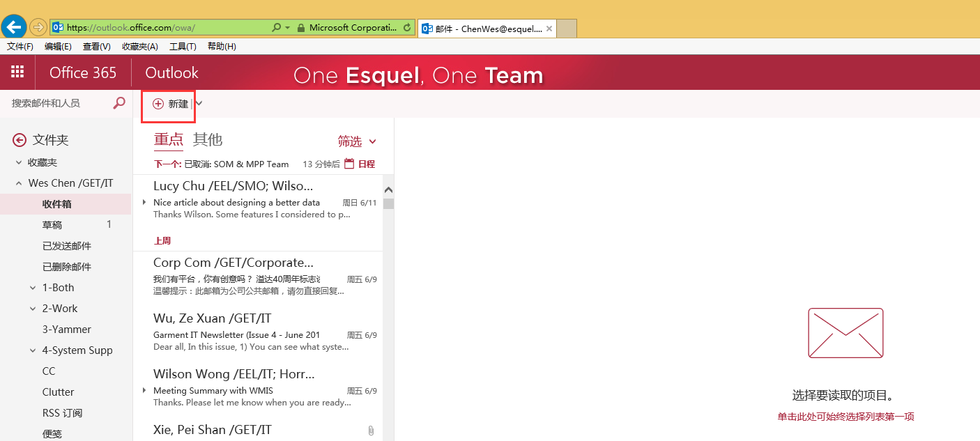This screenshot has width=980, height=441.
Task: Open the 帮助(H) menu
Action: 222,47
